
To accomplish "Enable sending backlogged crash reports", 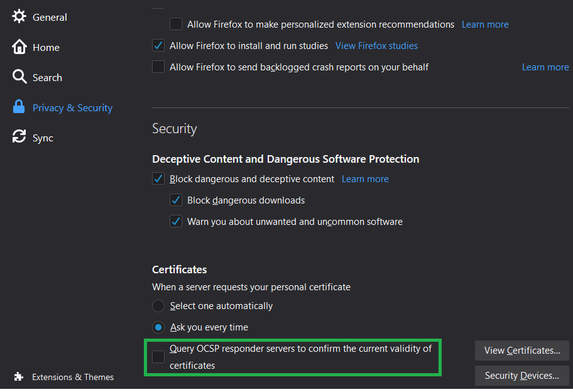I will tap(158, 67).
